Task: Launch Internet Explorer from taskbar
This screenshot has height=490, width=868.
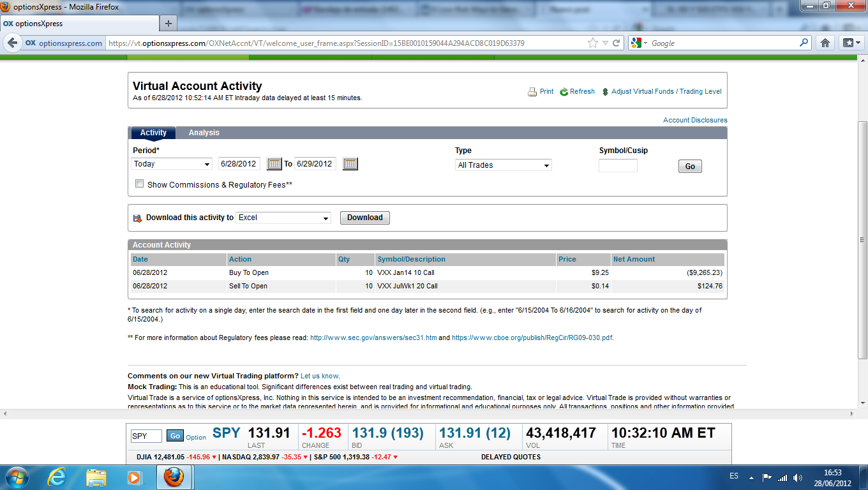Action: pos(57,477)
